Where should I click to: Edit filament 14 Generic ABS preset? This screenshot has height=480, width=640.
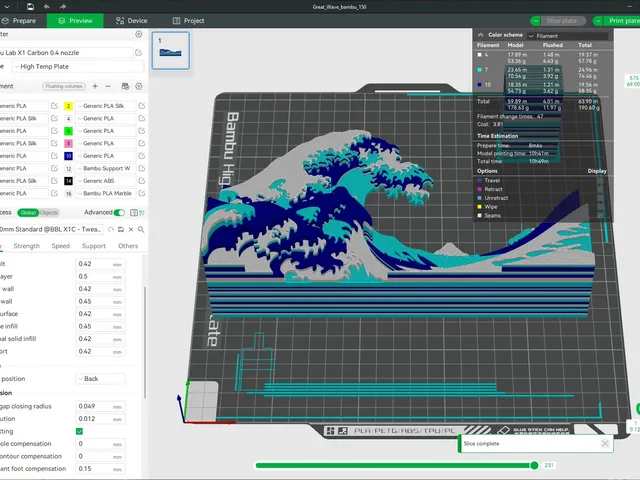pyautogui.click(x=142, y=181)
